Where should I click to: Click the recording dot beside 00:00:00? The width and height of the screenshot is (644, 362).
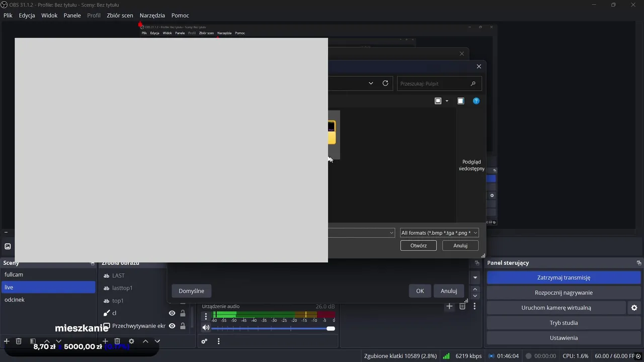(x=528, y=356)
